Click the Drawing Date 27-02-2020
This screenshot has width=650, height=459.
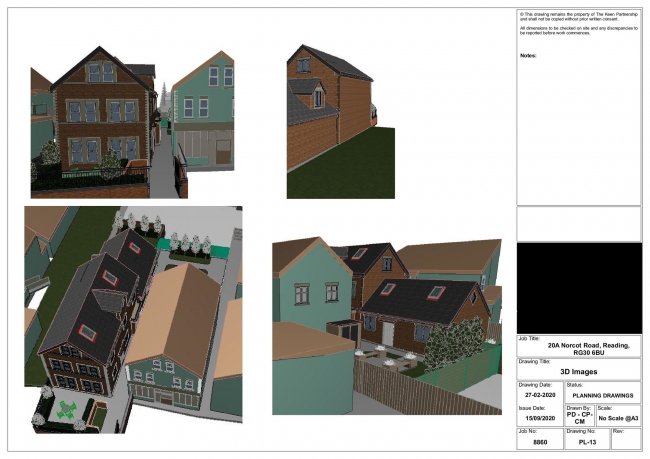(539, 394)
